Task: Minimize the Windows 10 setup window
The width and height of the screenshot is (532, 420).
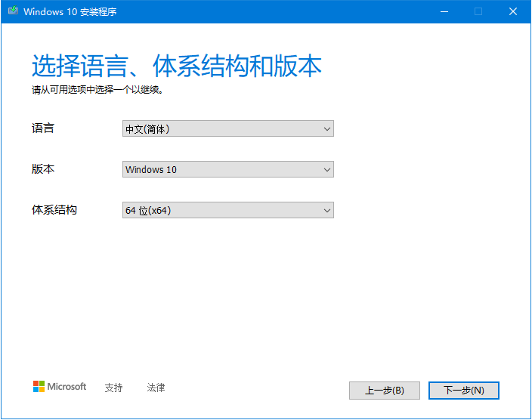Action: click(x=444, y=12)
